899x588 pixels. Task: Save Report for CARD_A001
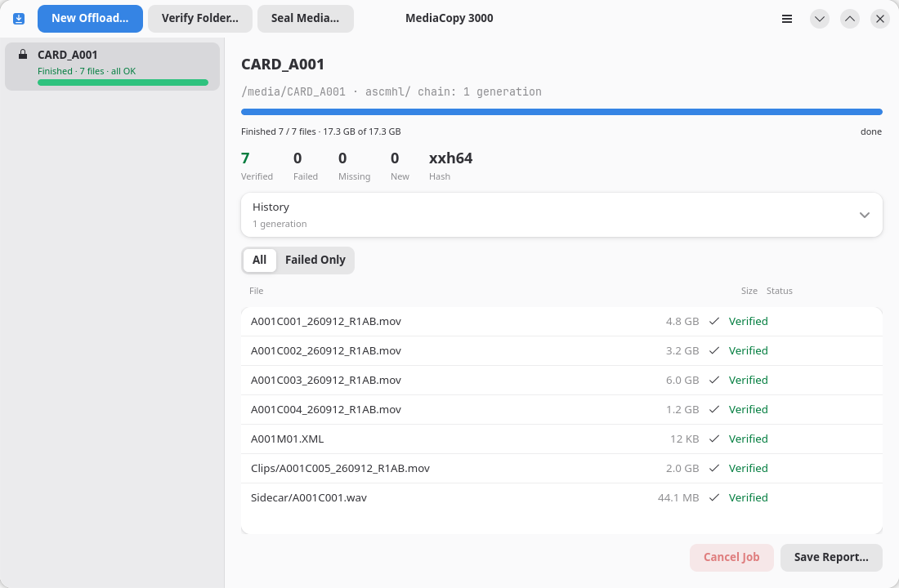[831, 558]
